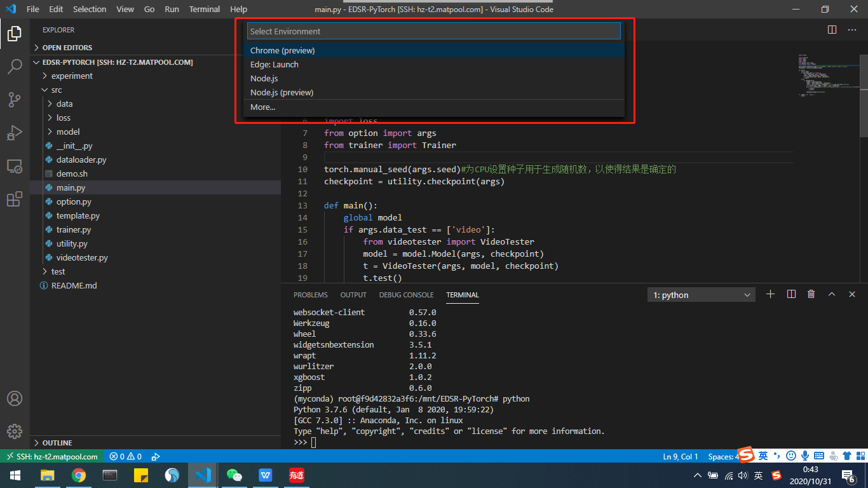The width and height of the screenshot is (868, 488).
Task: Click More... in environment list
Action: pos(434,107)
